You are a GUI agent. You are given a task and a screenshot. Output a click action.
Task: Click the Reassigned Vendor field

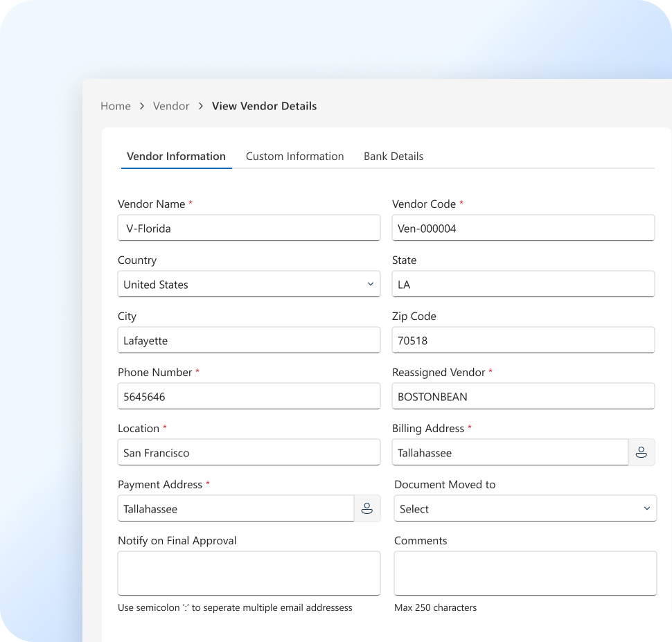coord(523,396)
